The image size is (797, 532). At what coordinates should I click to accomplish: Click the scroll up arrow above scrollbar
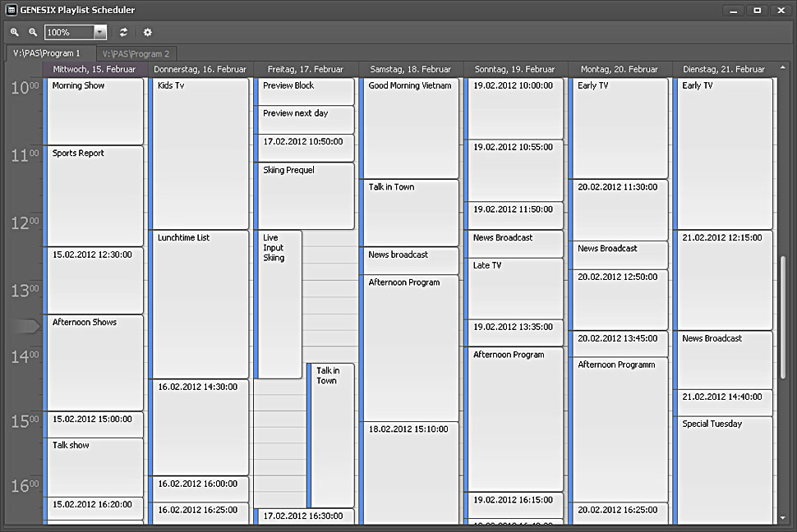point(782,70)
